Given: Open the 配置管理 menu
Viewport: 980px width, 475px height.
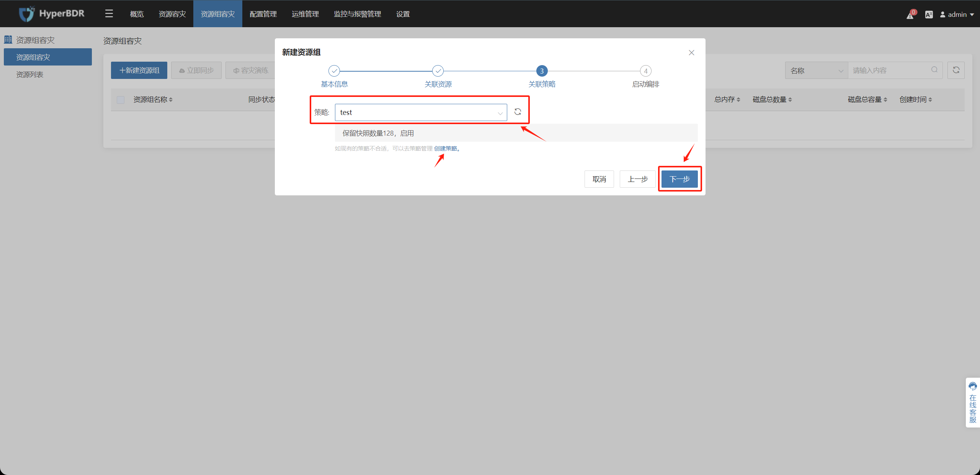Looking at the screenshot, I should tap(263, 14).
